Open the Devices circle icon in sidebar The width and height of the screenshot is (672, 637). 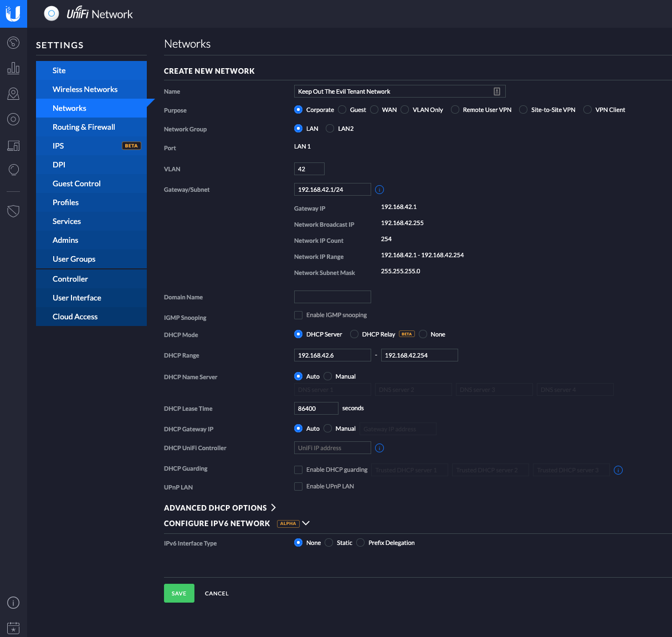pyautogui.click(x=13, y=119)
